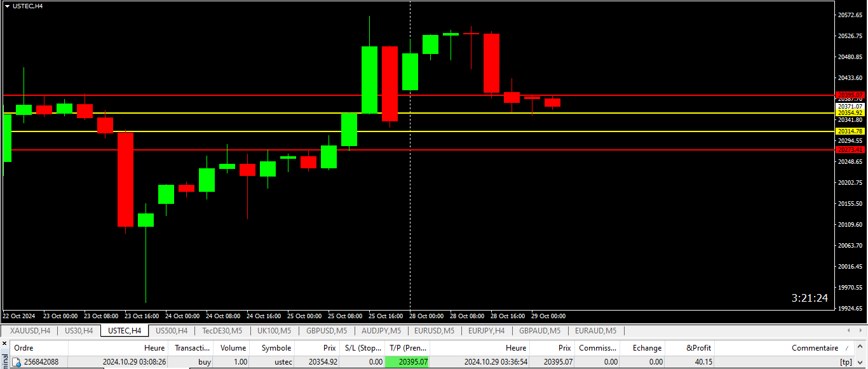Select the GBPUSD,M5 chart tab

pos(327,331)
